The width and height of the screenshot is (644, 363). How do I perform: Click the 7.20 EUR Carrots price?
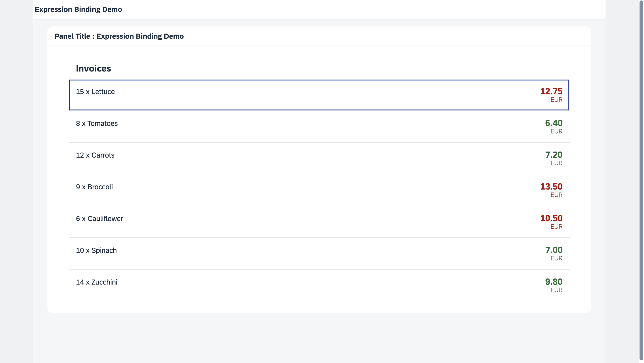coord(553,155)
